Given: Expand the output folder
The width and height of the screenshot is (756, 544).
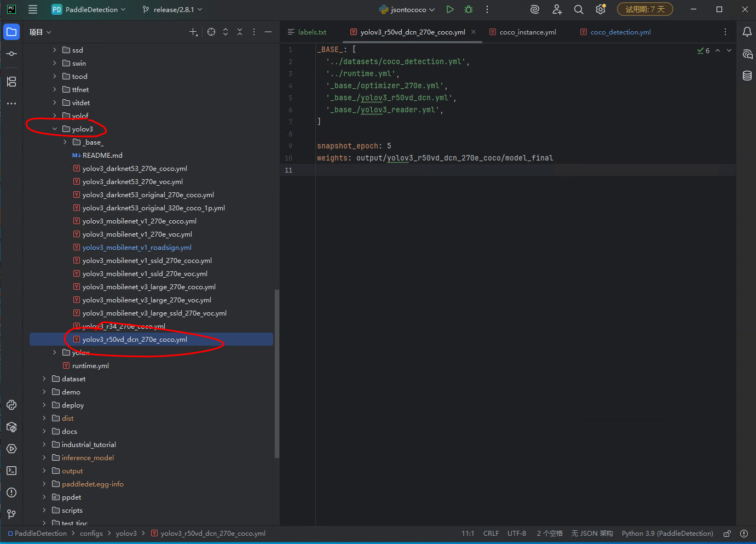Looking at the screenshot, I should point(44,471).
